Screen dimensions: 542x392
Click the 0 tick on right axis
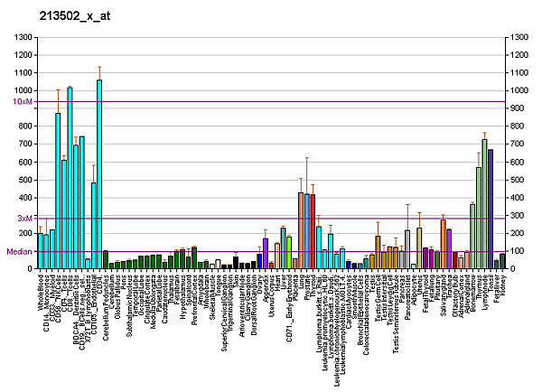(513, 269)
